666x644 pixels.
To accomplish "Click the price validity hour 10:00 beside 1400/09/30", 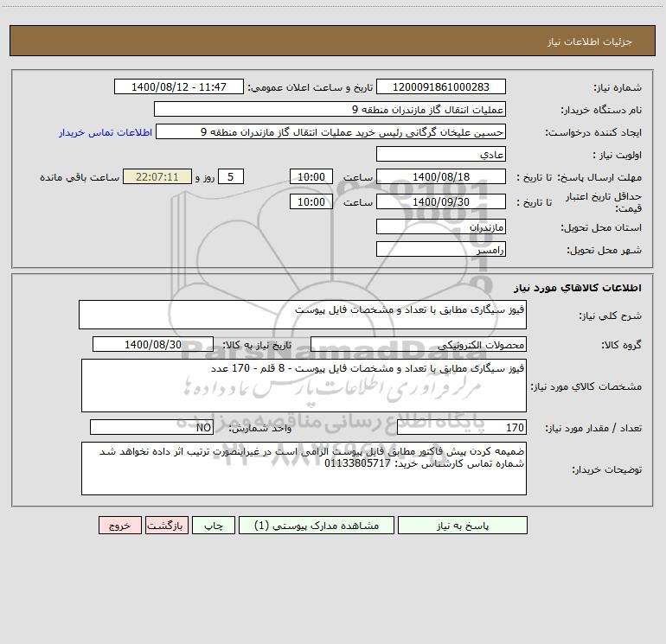I will pyautogui.click(x=311, y=201).
